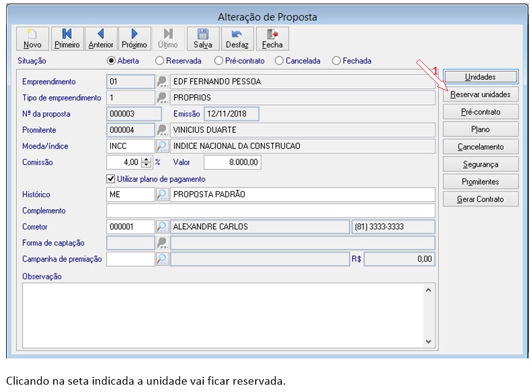
Task: Advance to next record with Próximo
Action: point(134,38)
